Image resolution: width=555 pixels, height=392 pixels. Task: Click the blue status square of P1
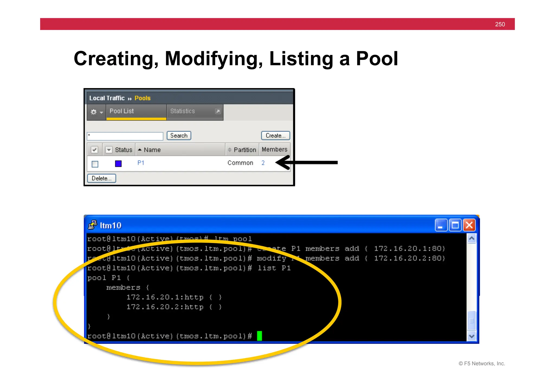click(x=118, y=164)
